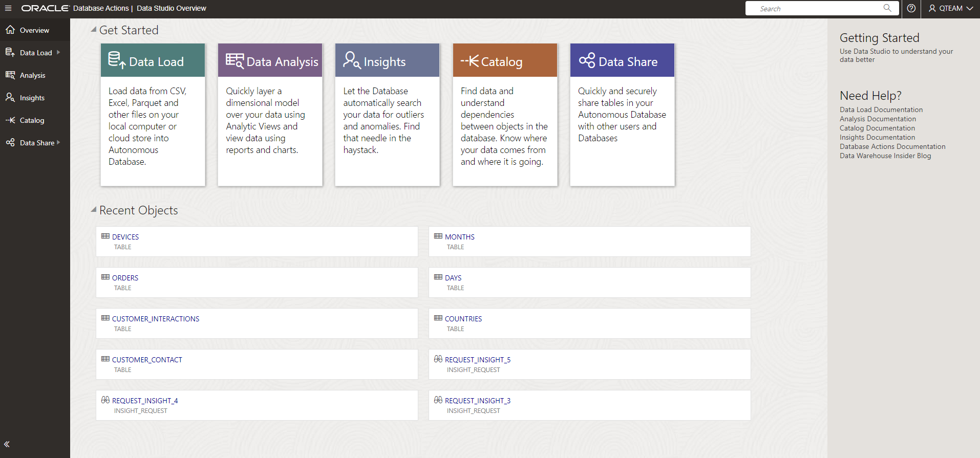
Task: Click the Data Analysis card icon
Action: pyautogui.click(x=235, y=61)
